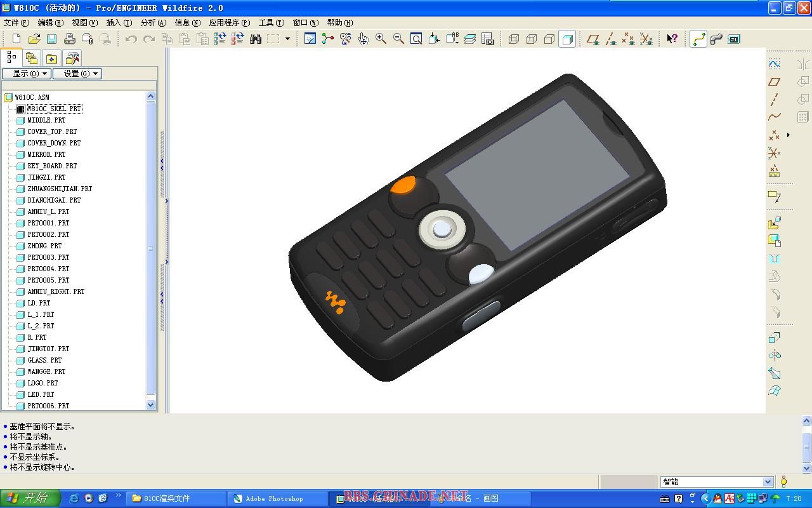Open the 插入 menu

click(119, 23)
